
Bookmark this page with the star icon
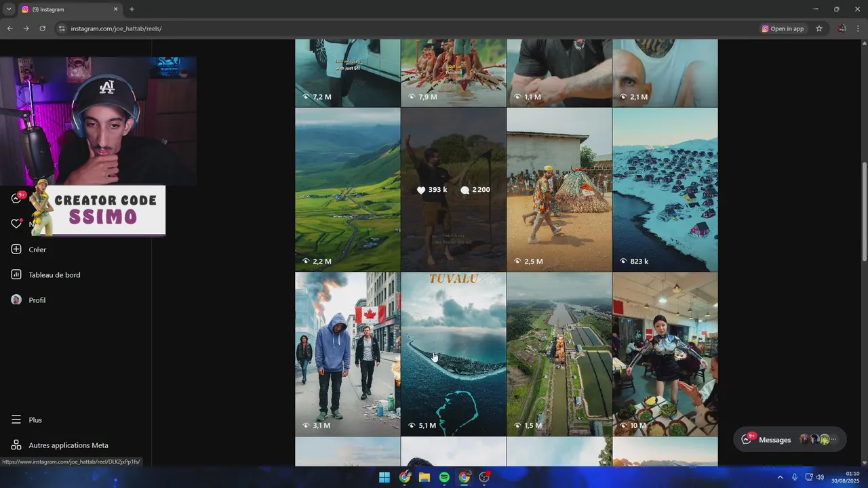[819, 28]
